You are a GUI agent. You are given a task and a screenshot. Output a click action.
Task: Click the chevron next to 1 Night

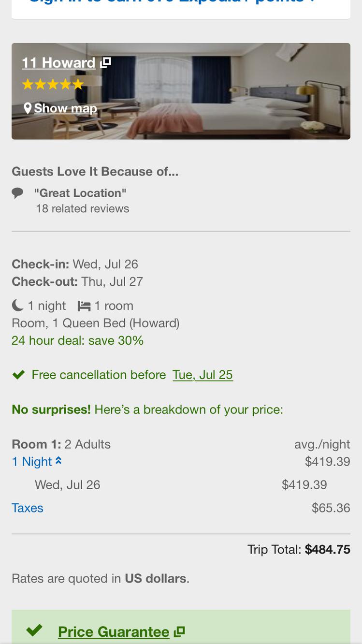[58, 461]
